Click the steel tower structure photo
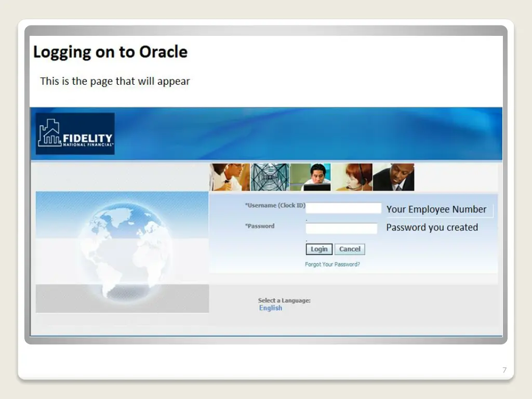Viewport: 532px width, 399px height. 270,177
